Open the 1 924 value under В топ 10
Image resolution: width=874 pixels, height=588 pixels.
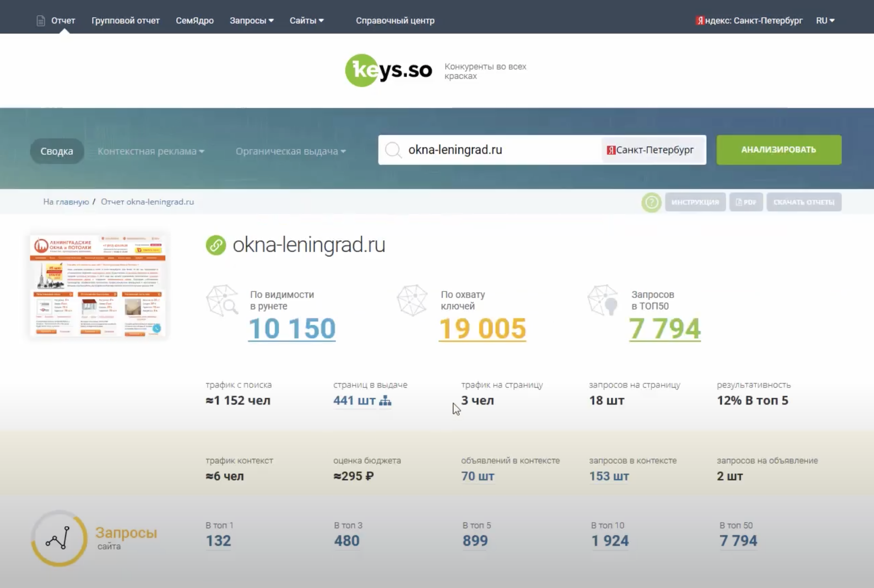click(x=610, y=541)
